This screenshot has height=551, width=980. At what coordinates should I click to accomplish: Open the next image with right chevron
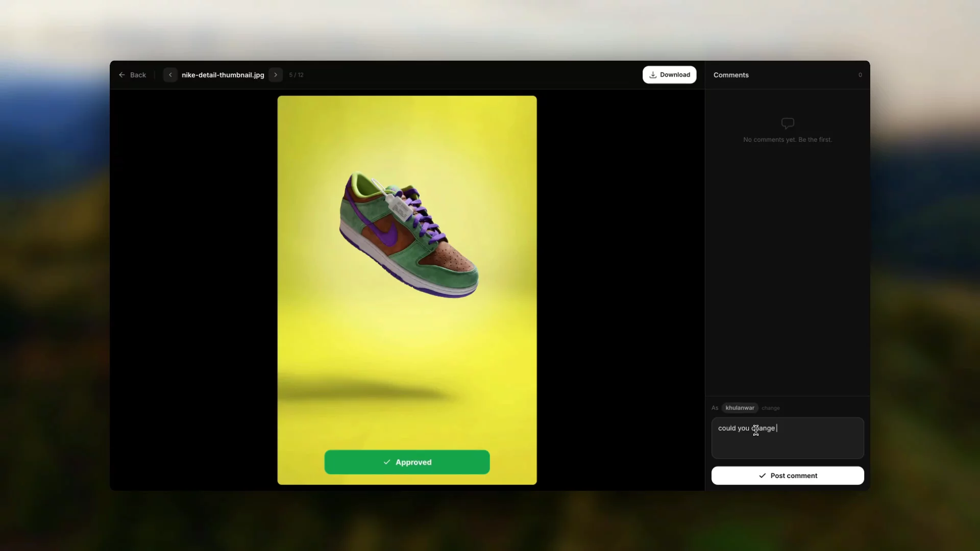[x=276, y=75]
